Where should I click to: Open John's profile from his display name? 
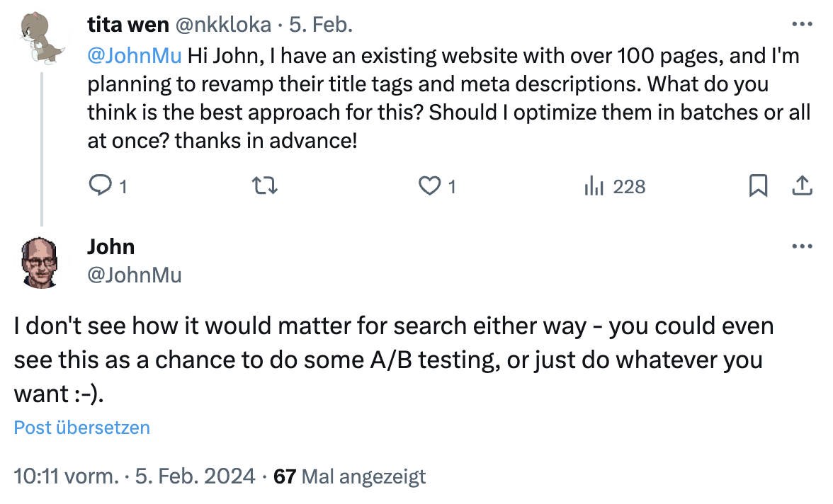110,246
